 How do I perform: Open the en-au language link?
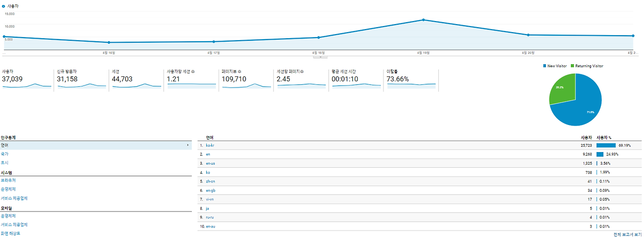(210, 226)
